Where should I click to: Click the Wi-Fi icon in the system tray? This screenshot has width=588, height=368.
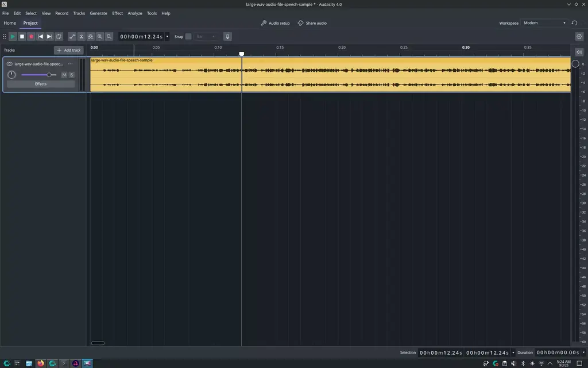541,363
